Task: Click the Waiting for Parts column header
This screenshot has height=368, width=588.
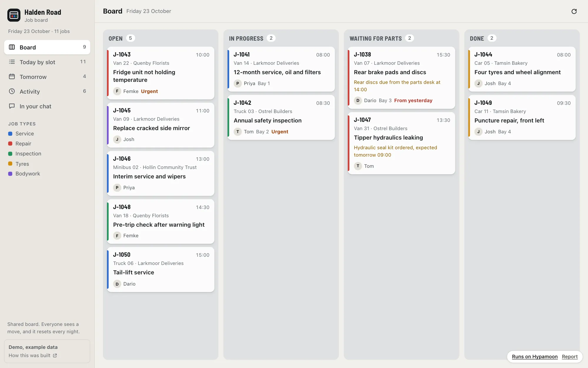Action: click(x=375, y=39)
